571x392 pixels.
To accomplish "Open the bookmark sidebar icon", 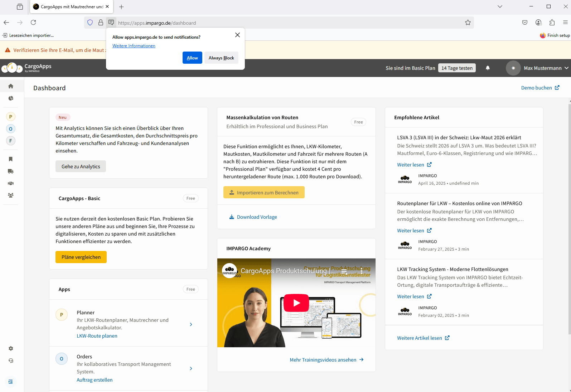I will tap(11, 159).
